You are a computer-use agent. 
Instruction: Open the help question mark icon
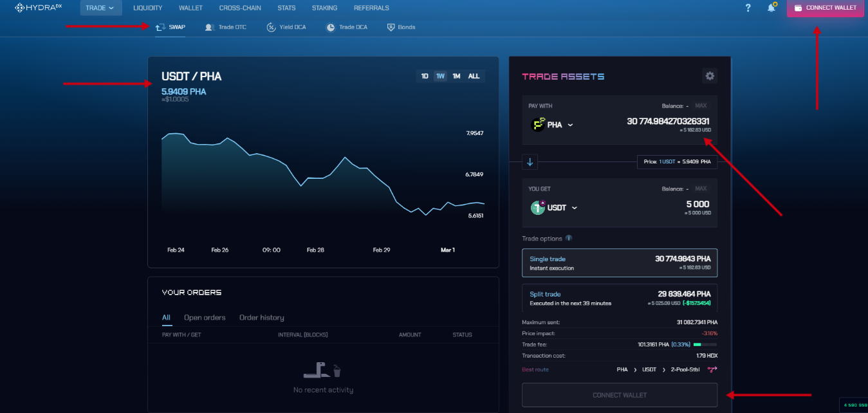[x=748, y=8]
